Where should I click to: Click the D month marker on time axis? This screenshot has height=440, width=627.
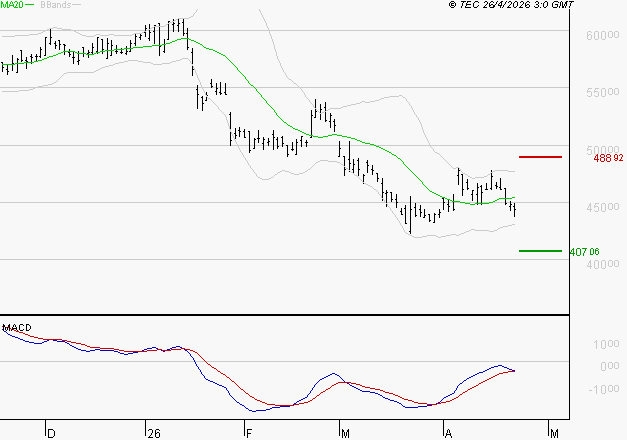point(51,434)
